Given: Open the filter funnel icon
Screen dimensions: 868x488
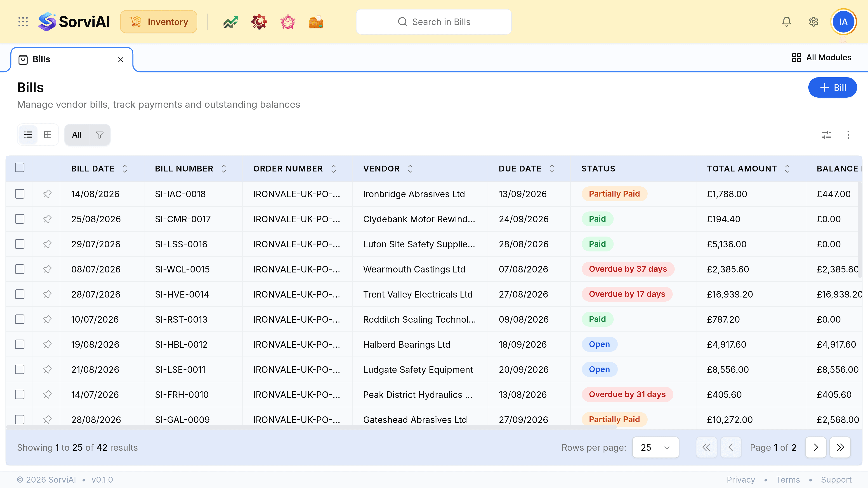Looking at the screenshot, I should 99,135.
